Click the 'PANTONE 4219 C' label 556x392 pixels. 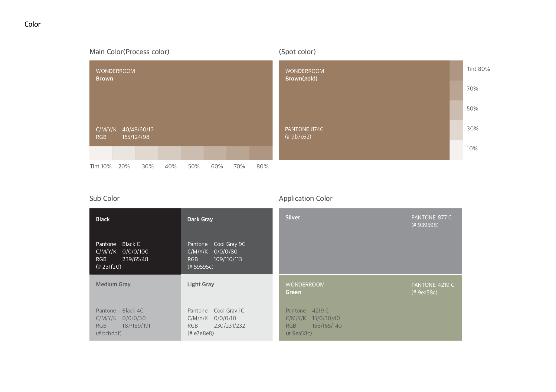pyautogui.click(x=433, y=285)
